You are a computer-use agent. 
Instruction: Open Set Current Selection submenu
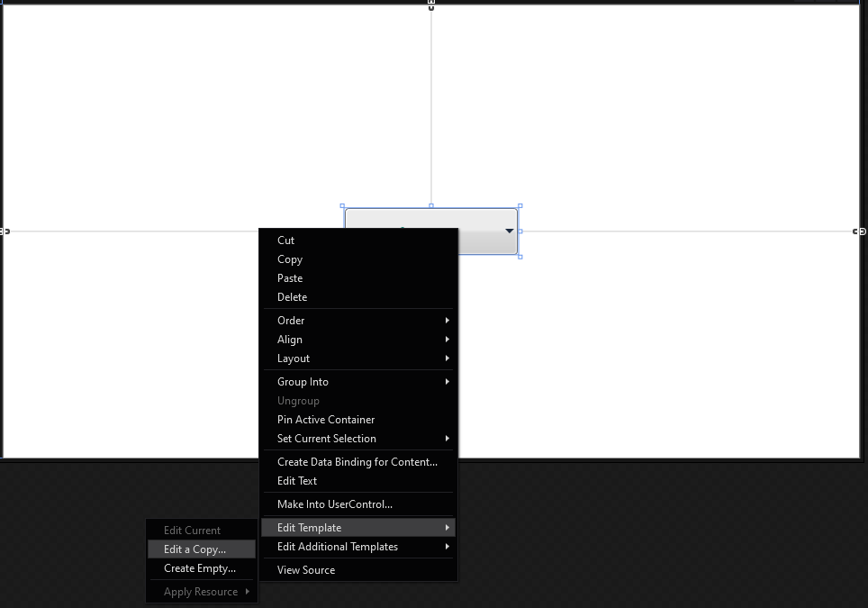(358, 439)
